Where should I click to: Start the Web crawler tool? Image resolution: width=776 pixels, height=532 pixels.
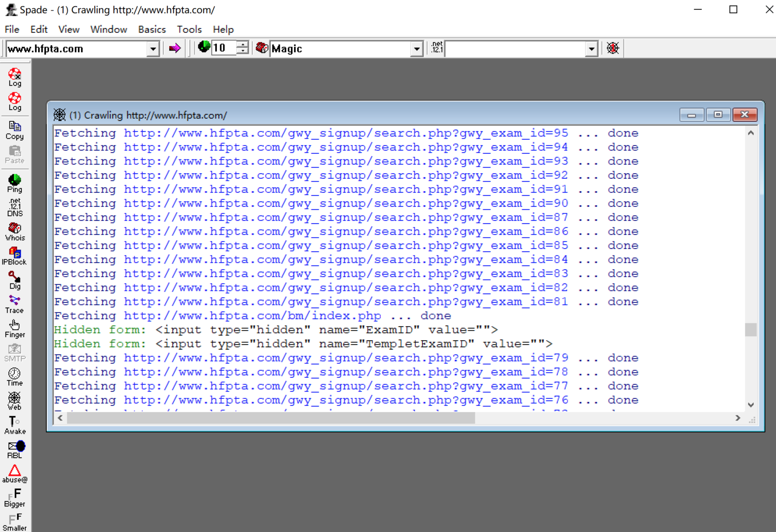15,401
